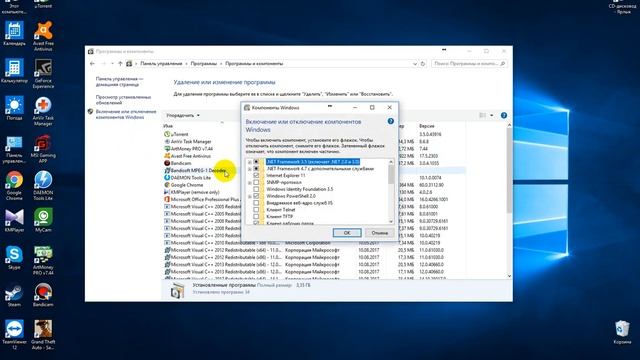Open the Steam desktop icon

pyautogui.click(x=14, y=295)
